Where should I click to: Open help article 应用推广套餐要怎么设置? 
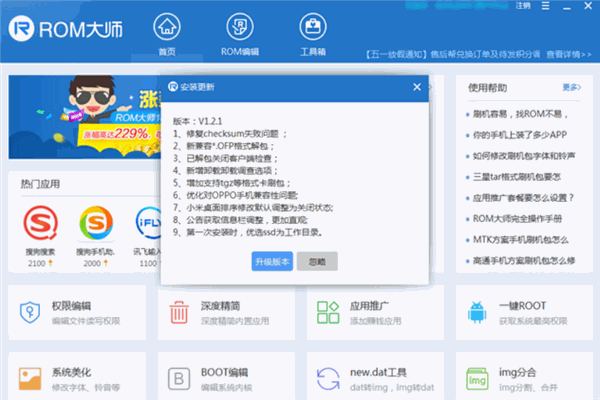click(523, 198)
